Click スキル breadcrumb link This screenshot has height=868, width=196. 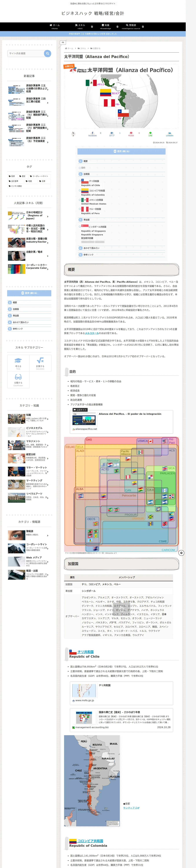pos(83,48)
